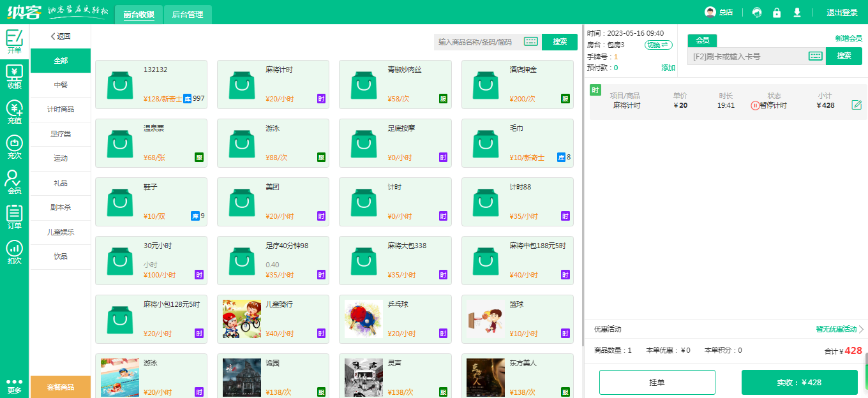Click the 挂单 hold order button
The width and height of the screenshot is (868, 398).
pos(657,382)
